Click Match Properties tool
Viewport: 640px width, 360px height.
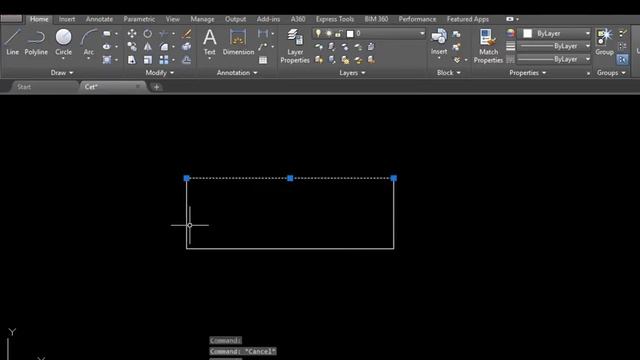488,46
